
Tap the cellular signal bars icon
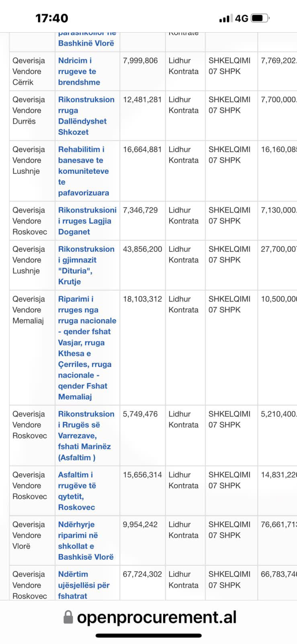tap(225, 19)
